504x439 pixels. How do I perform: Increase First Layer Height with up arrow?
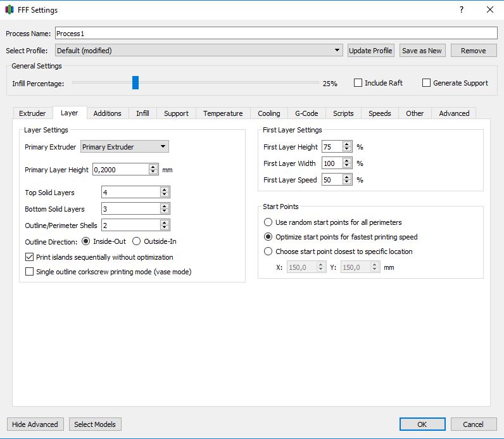point(346,144)
